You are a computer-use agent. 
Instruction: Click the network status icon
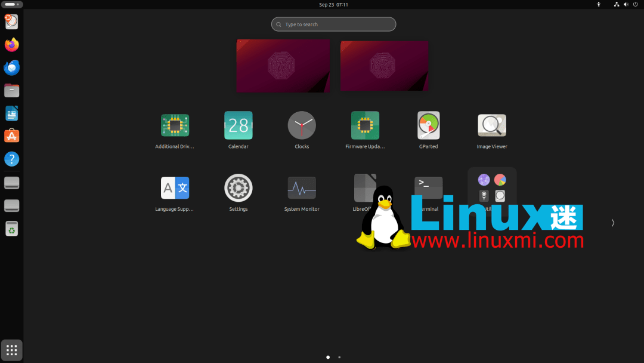click(616, 5)
